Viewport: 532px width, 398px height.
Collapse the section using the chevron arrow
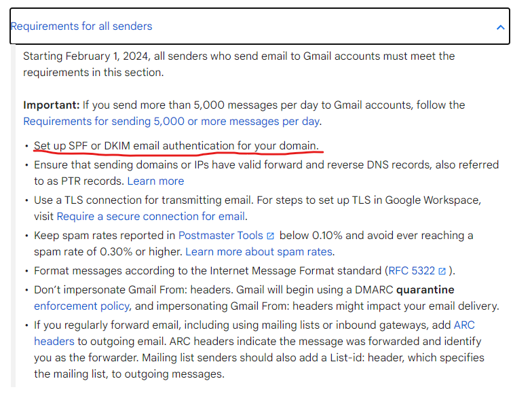tap(500, 27)
